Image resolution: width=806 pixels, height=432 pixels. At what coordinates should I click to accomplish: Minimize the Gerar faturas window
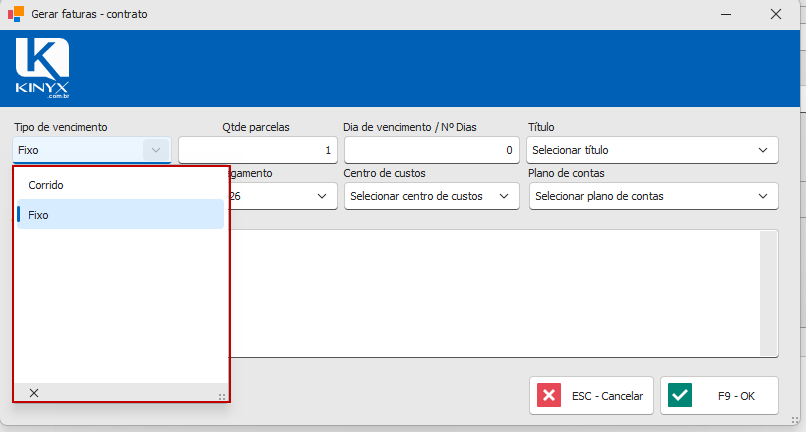tap(726, 14)
